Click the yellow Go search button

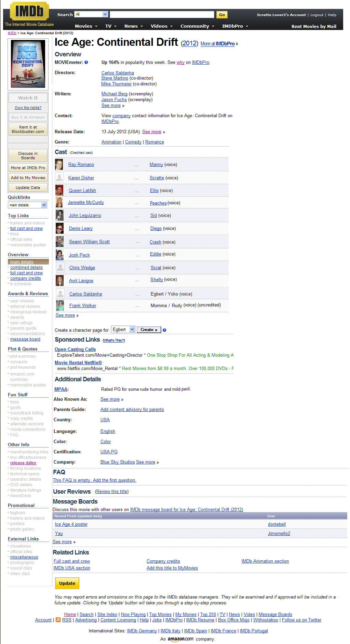click(x=222, y=15)
